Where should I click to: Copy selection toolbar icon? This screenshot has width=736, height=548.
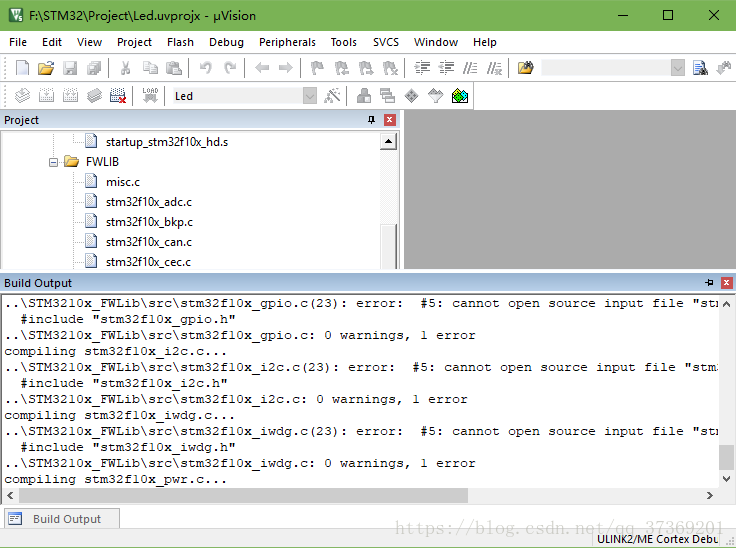pos(150,68)
